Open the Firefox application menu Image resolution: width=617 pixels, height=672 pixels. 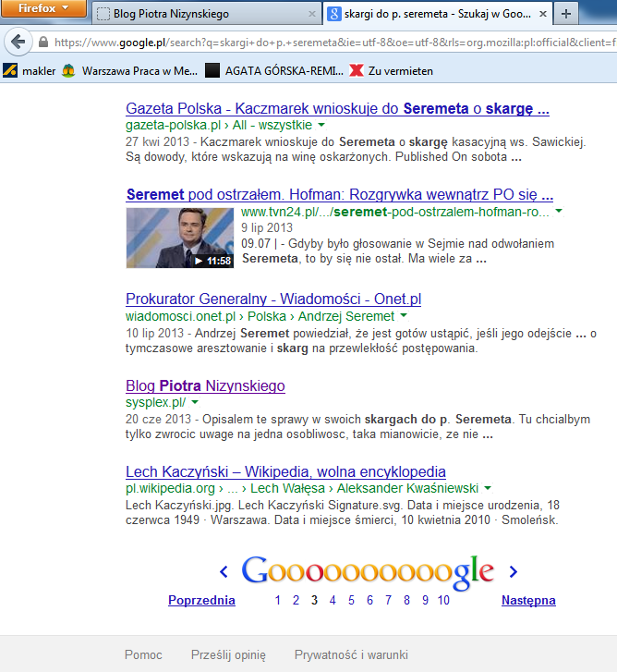(43, 9)
